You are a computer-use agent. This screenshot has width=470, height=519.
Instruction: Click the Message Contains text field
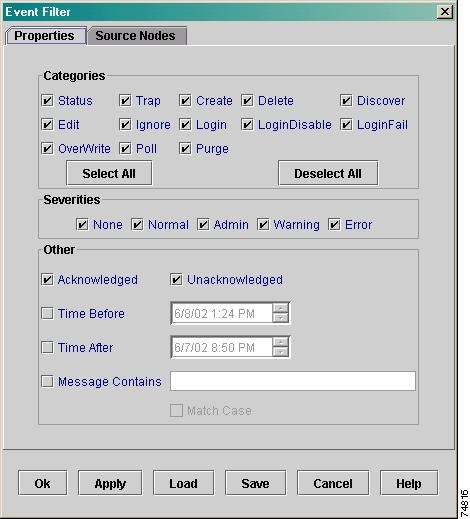[293, 381]
